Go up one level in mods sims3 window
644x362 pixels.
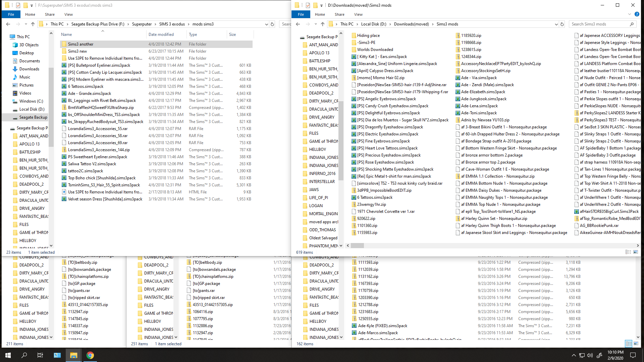click(33, 24)
